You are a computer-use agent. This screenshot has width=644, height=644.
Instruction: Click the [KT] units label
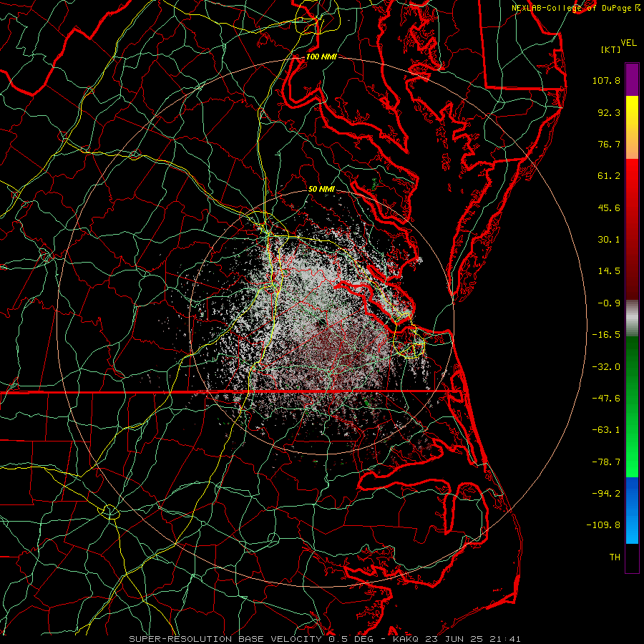pyautogui.click(x=610, y=49)
